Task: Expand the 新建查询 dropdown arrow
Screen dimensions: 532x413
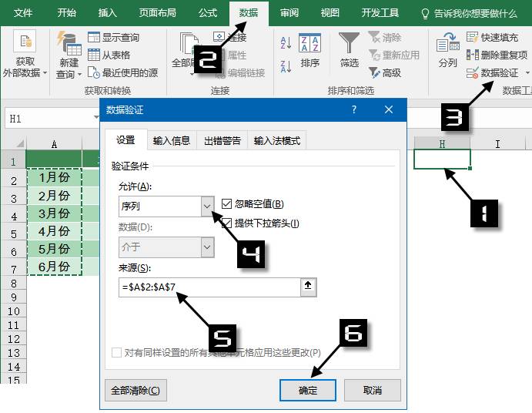Action: 80,75
